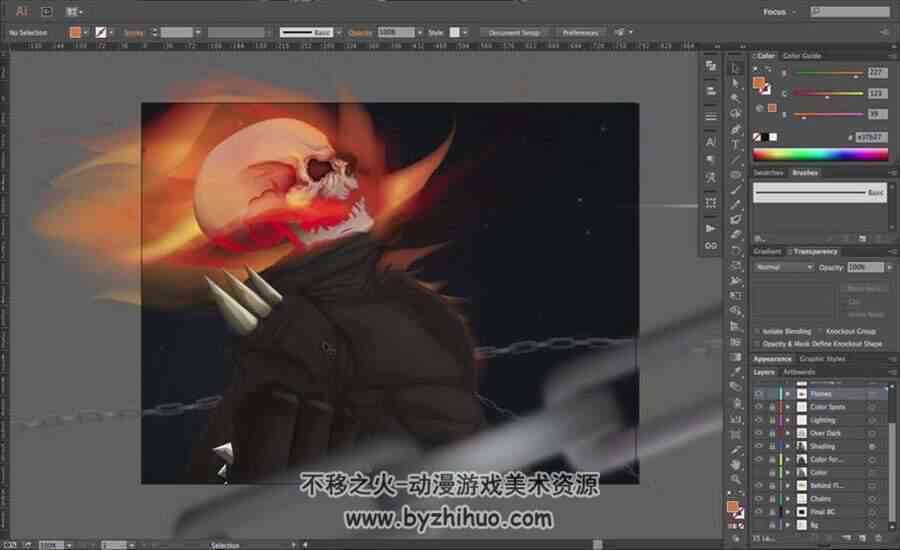This screenshot has height=550, width=900.
Task: Enable Knockout Group checkbox
Action: (x=820, y=332)
